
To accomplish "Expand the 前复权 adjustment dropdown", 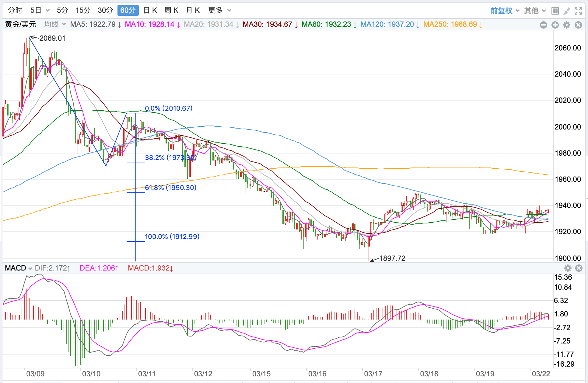I will coord(505,11).
